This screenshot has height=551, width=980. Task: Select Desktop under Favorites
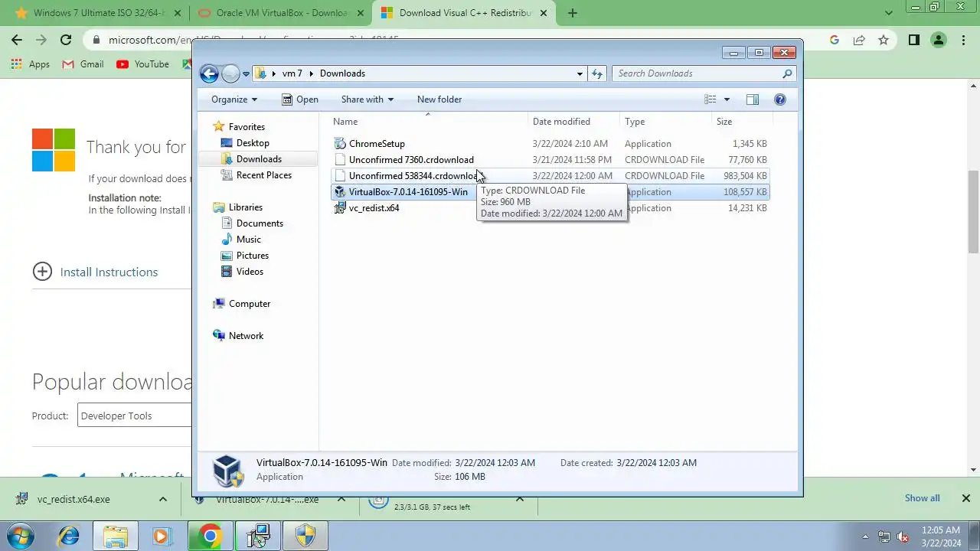(x=253, y=143)
